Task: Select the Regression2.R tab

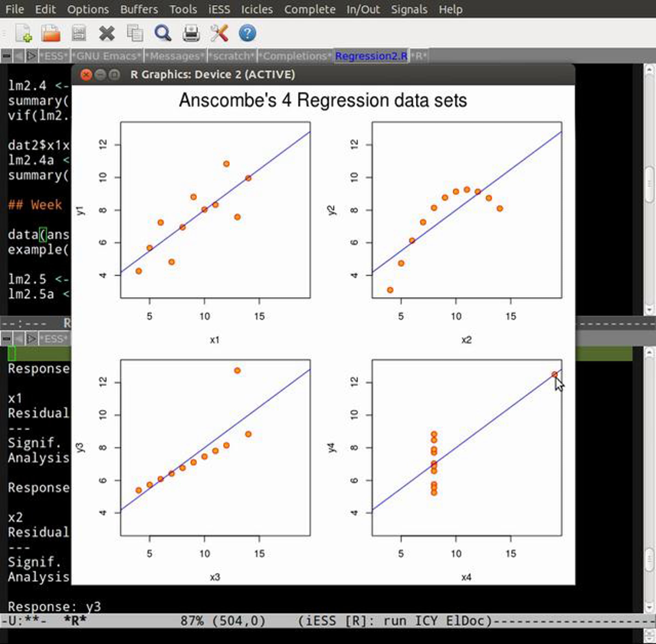Action: pos(371,56)
